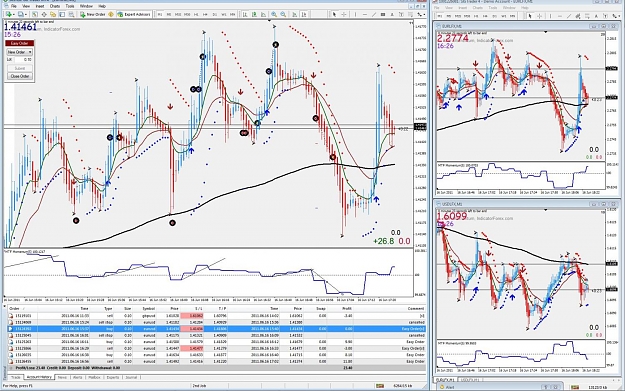The height and width of the screenshot is (391, 625).
Task: Switch to Trade tab in terminal
Action: (16, 377)
